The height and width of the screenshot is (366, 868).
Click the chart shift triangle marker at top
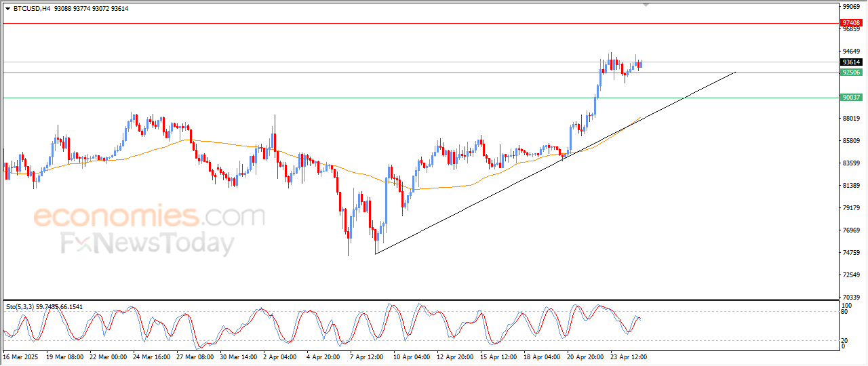coord(646,5)
